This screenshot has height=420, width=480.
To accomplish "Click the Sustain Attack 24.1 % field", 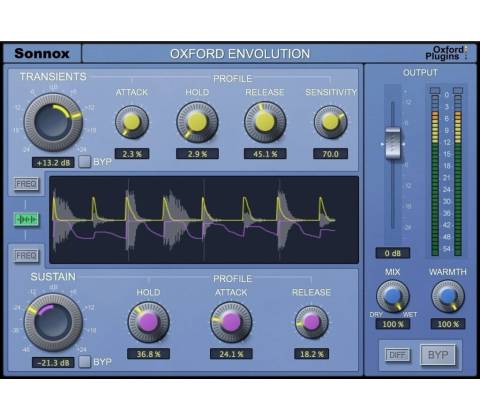I will coord(231,354).
